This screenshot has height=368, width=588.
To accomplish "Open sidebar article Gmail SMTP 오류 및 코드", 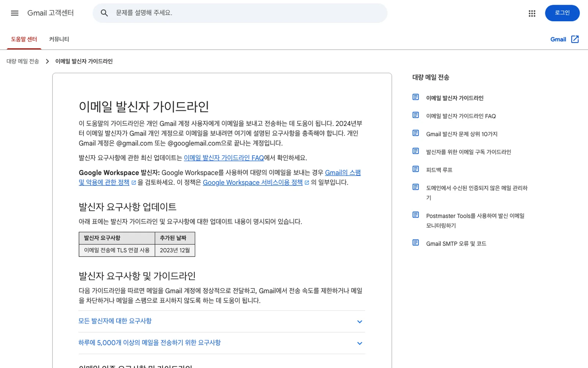I will coord(456,244).
